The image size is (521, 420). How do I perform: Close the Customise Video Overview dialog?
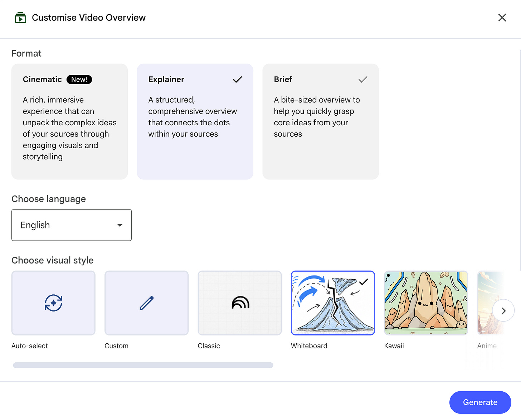[502, 18]
